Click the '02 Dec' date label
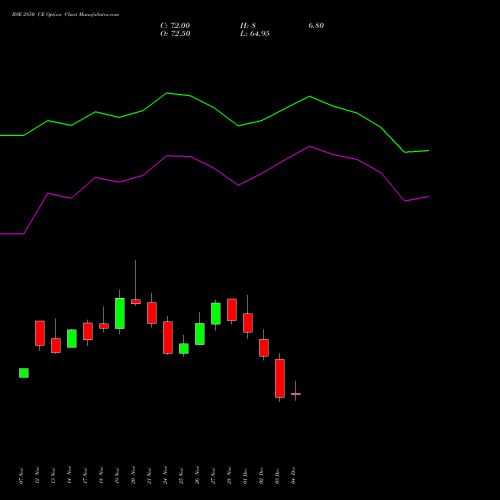The image size is (500, 500). pos(262,476)
